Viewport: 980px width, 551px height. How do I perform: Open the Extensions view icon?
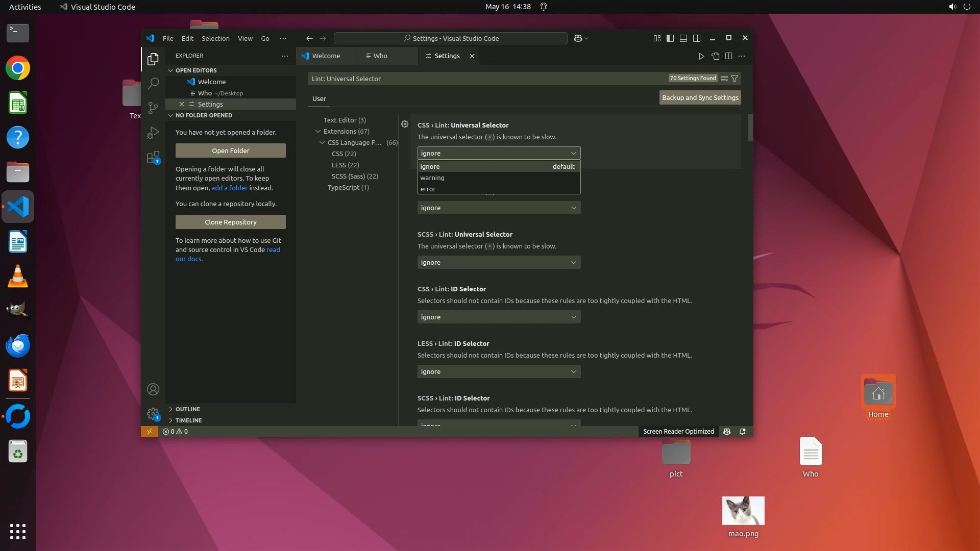[153, 158]
